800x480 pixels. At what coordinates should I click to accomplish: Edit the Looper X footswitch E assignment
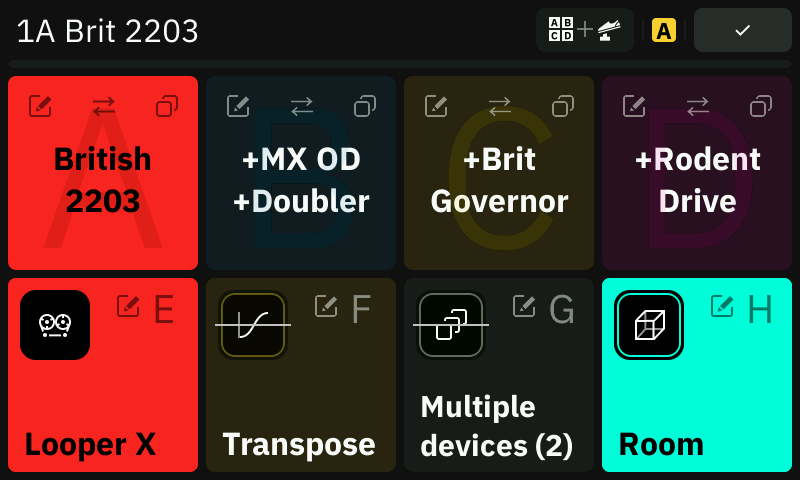[128, 306]
